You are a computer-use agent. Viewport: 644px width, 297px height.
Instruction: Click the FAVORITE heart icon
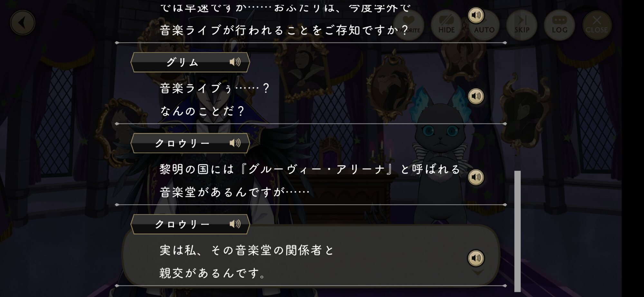pos(408,25)
